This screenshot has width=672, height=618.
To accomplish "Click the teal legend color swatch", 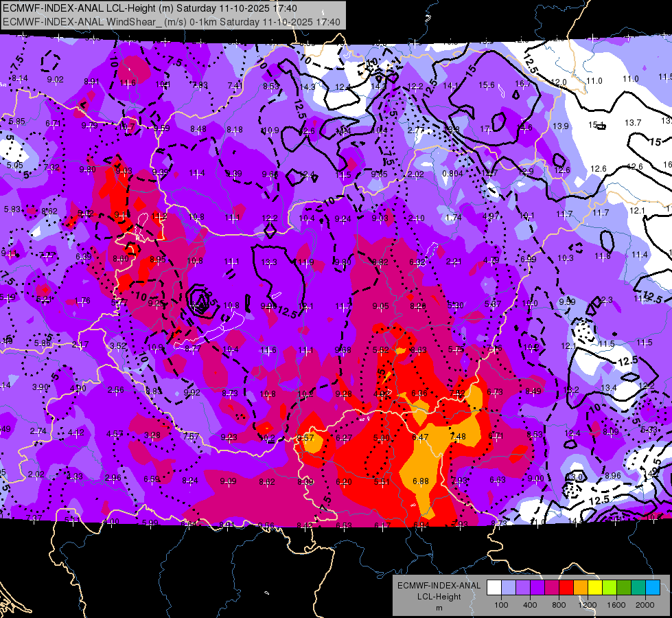I will click(x=638, y=588).
